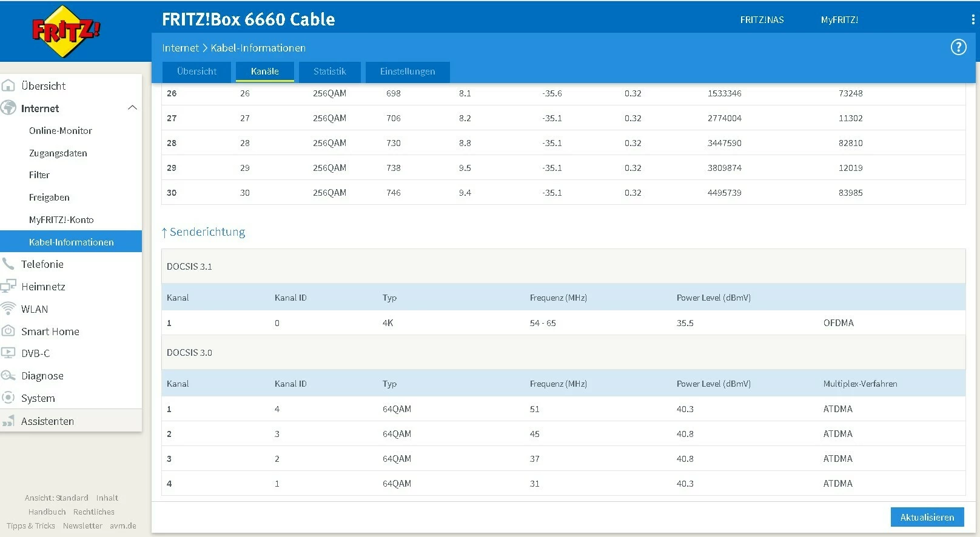The width and height of the screenshot is (980, 537).
Task: Open FRITZ!NAS from the header
Action: (x=762, y=20)
